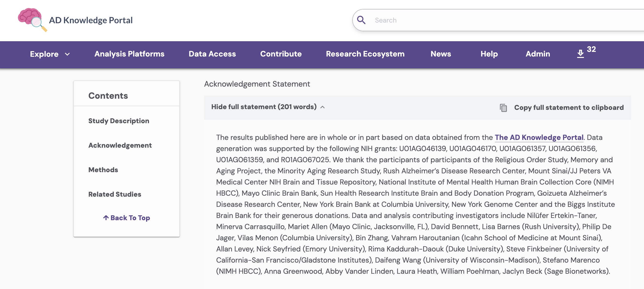Click Hide full statement (201 words)
Image resolution: width=644 pixels, height=289 pixels.
point(264,107)
